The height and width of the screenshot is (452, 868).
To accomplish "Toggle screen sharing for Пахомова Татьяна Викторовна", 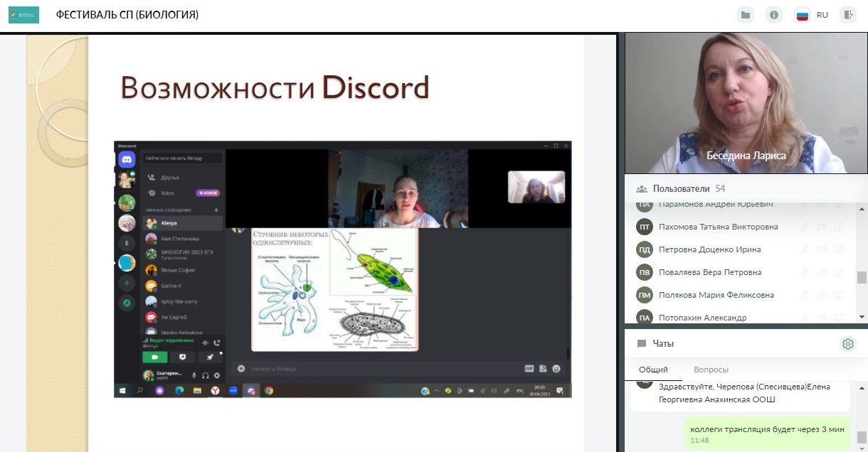I will (x=839, y=227).
